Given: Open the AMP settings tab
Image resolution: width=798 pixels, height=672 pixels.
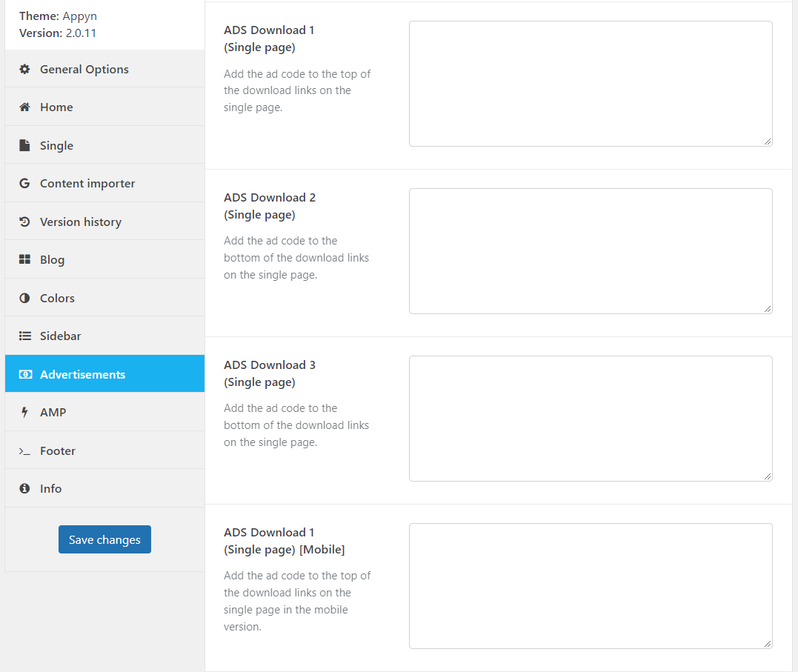Looking at the screenshot, I should [104, 412].
